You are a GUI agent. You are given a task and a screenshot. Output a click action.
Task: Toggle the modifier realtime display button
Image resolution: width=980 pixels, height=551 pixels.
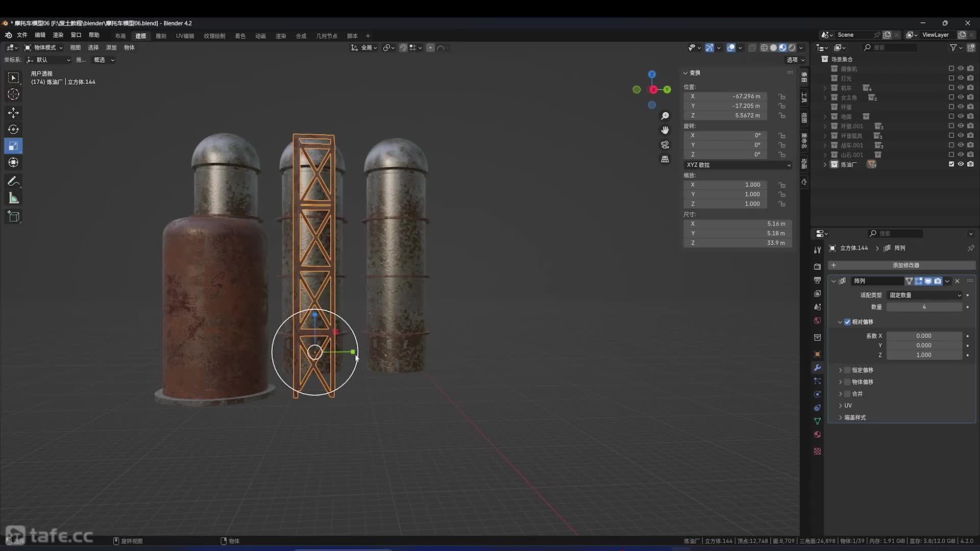point(928,281)
